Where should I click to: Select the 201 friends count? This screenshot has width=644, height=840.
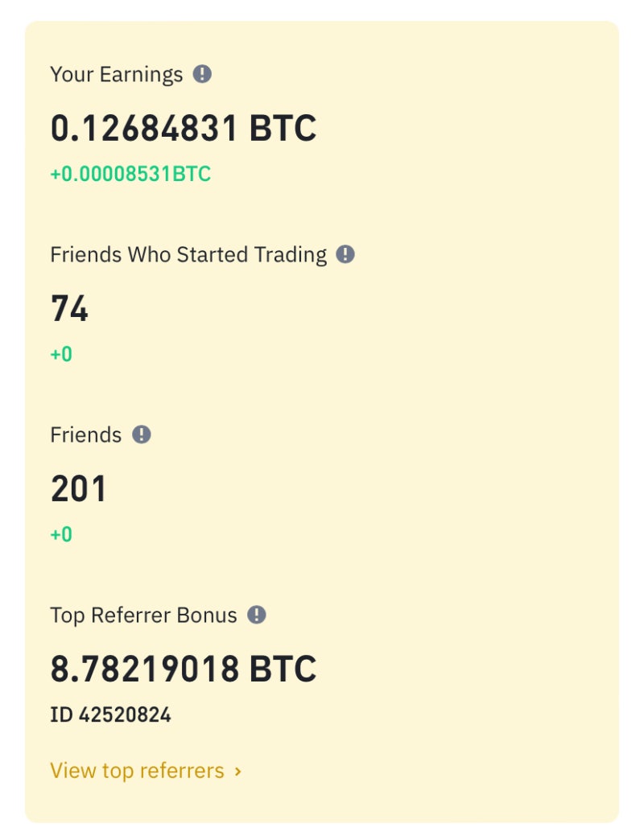coord(79,489)
